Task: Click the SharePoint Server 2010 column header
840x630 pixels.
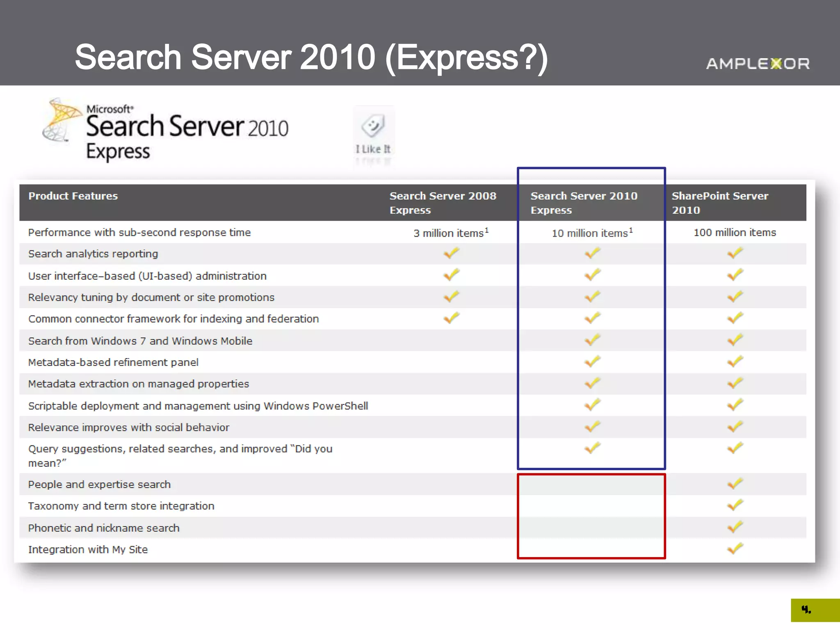Action: pos(720,203)
